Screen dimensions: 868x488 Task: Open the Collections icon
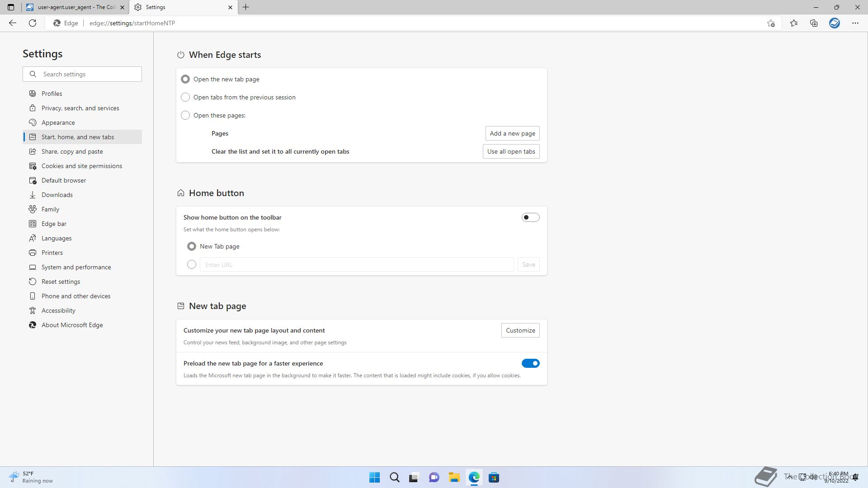pos(814,23)
